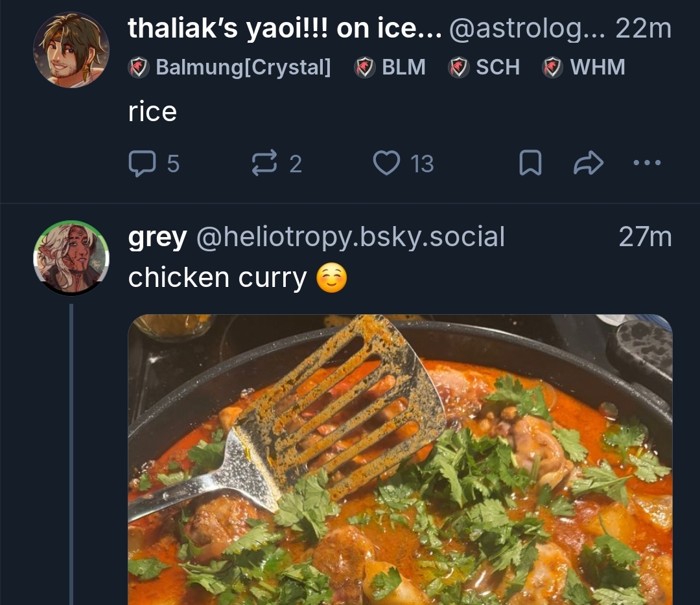Open the three-dot more options menu
The image size is (700, 605).
[x=646, y=163]
